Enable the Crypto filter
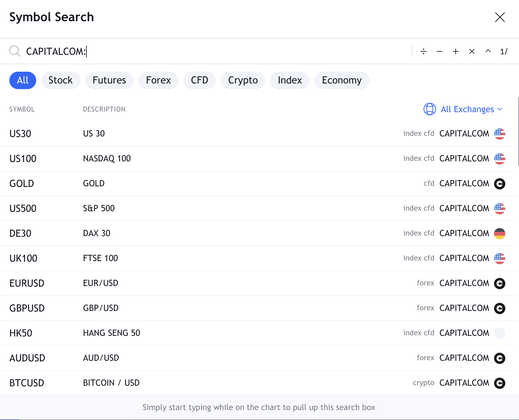The width and height of the screenshot is (519, 420). 243,80
